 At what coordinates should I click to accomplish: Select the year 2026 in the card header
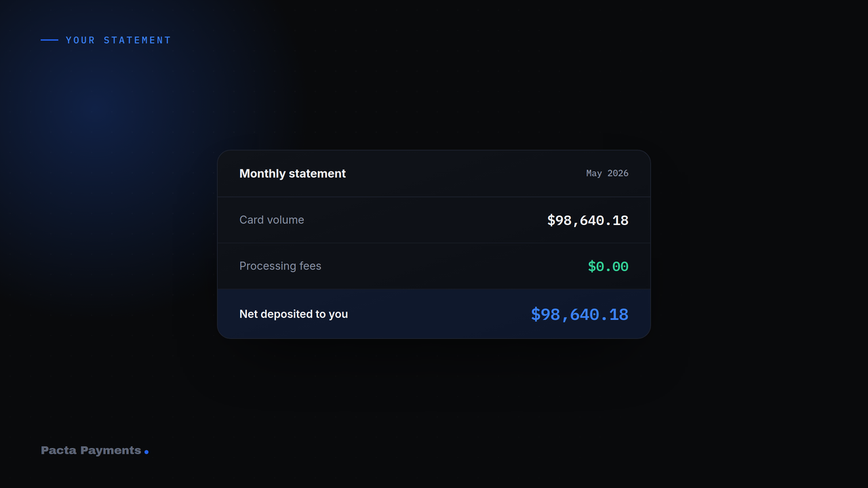pos(618,174)
